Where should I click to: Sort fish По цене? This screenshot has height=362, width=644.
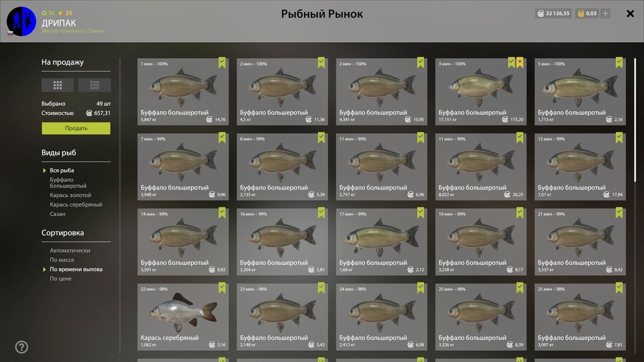pos(61,279)
